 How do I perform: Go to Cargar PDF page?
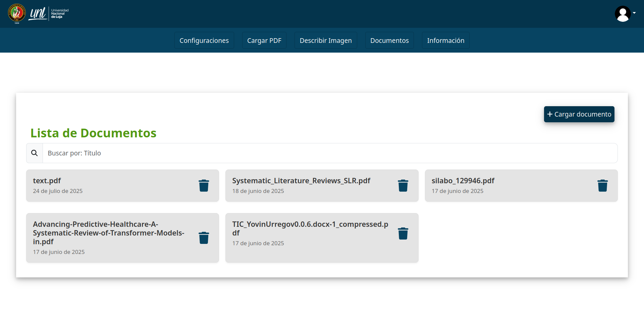(264, 41)
